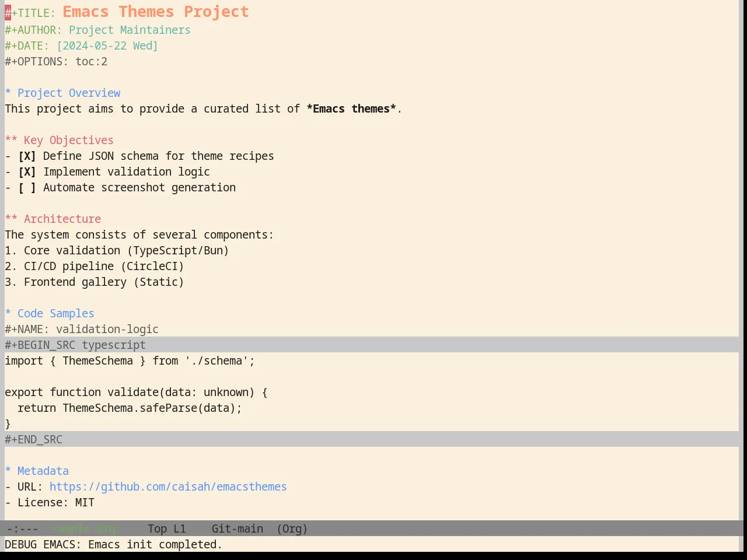Click the date stamp [2024-05-22 Wed]
This screenshot has width=747, height=560.
click(107, 46)
